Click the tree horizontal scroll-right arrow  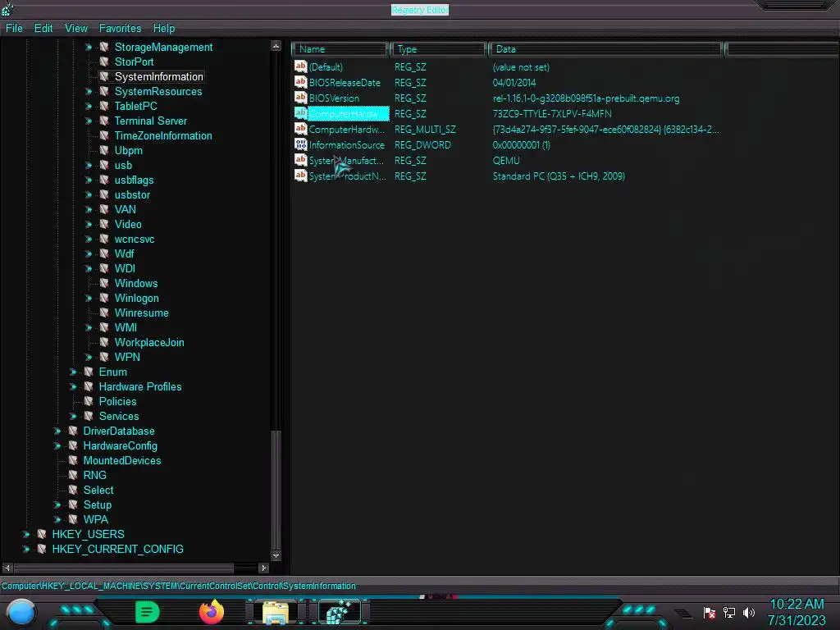click(x=263, y=568)
